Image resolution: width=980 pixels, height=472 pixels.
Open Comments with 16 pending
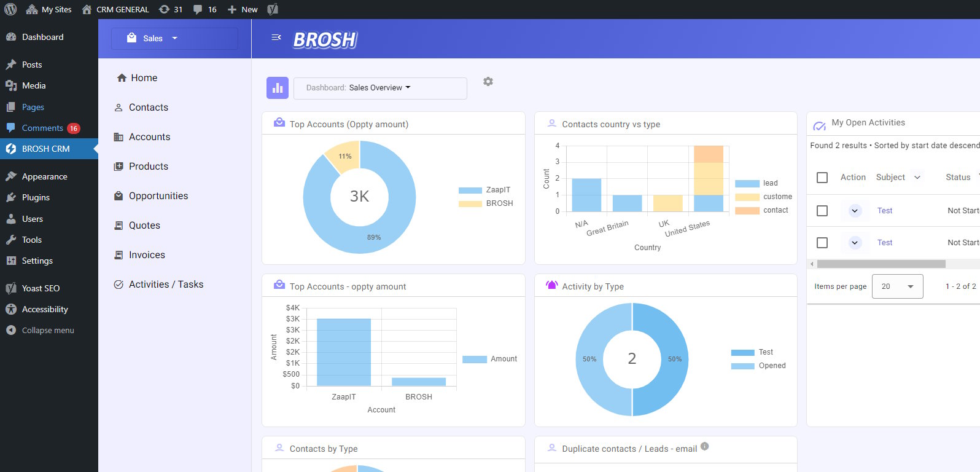point(49,128)
